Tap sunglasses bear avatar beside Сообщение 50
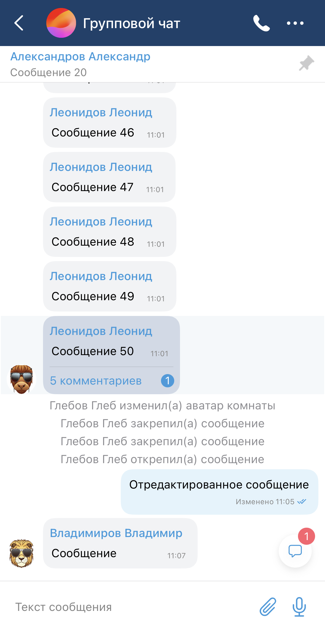The width and height of the screenshot is (325, 644). pos(22,379)
